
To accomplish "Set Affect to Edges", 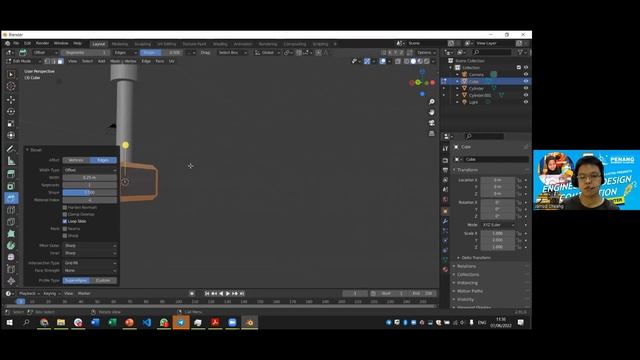I will (103, 160).
